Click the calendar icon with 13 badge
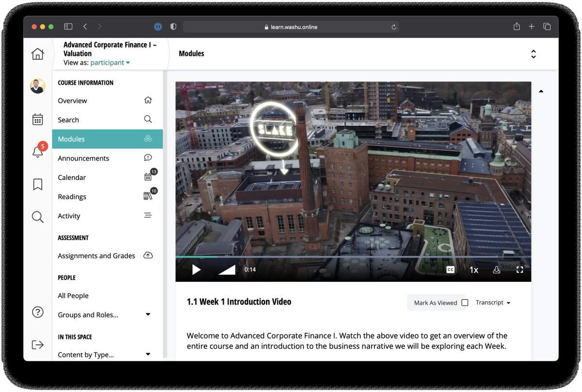This screenshot has height=392, width=582. tap(150, 176)
